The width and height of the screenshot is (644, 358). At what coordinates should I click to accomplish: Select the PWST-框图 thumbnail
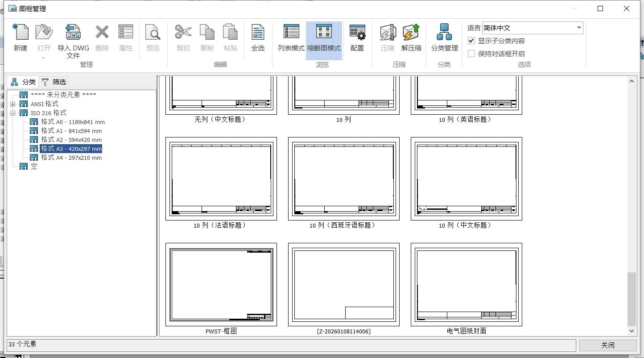tap(221, 284)
